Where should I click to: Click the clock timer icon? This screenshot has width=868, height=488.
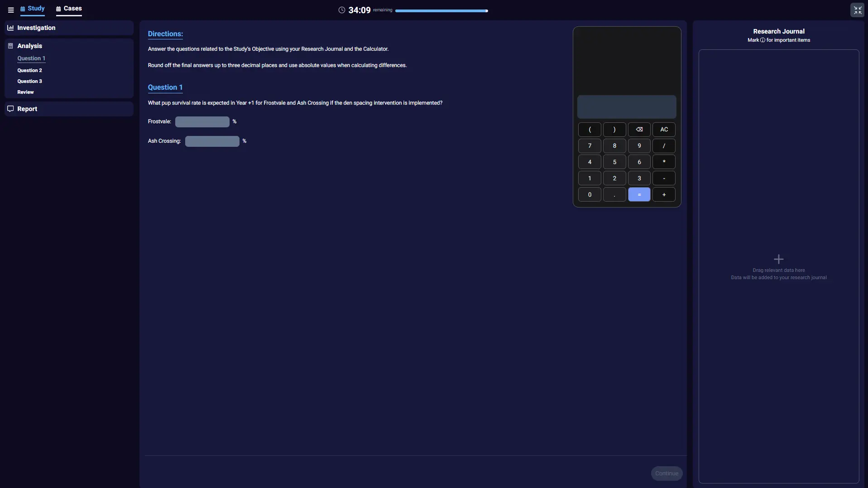342,10
